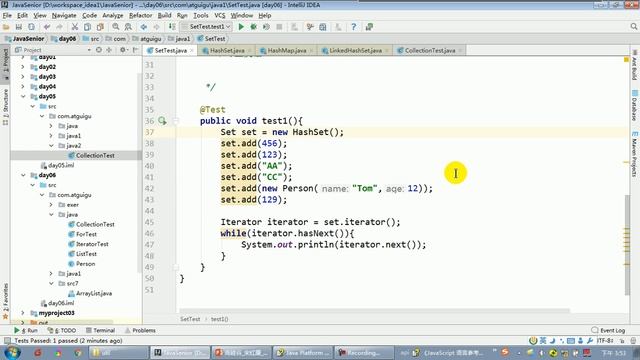The height and width of the screenshot is (360, 640).
Task: Click the Find magnifier icon
Action: (x=116, y=27)
